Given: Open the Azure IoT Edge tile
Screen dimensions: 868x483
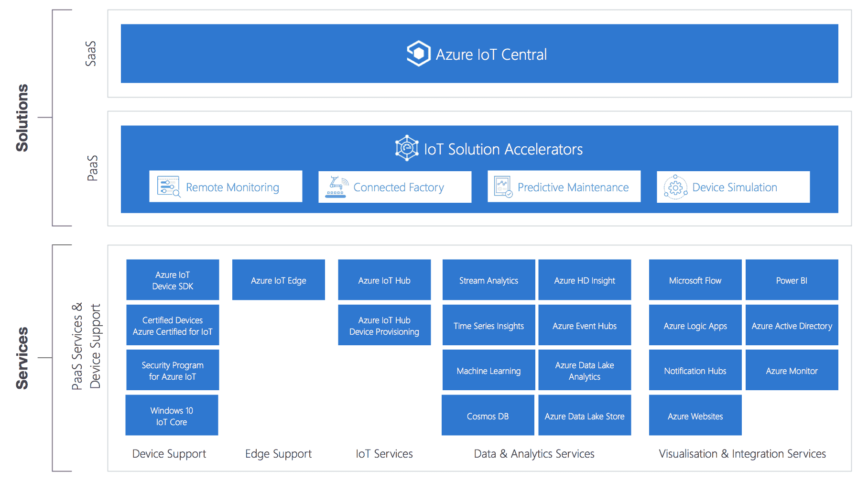Looking at the screenshot, I should tap(278, 280).
